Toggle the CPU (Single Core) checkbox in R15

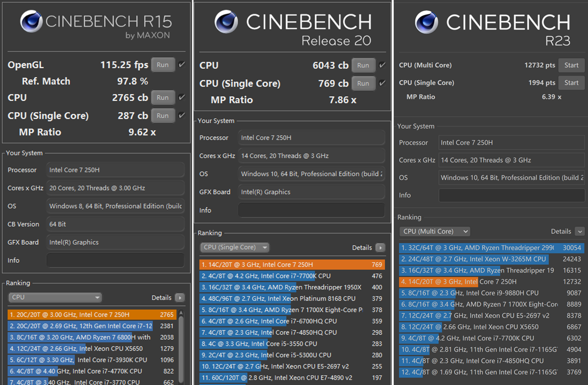(x=182, y=115)
